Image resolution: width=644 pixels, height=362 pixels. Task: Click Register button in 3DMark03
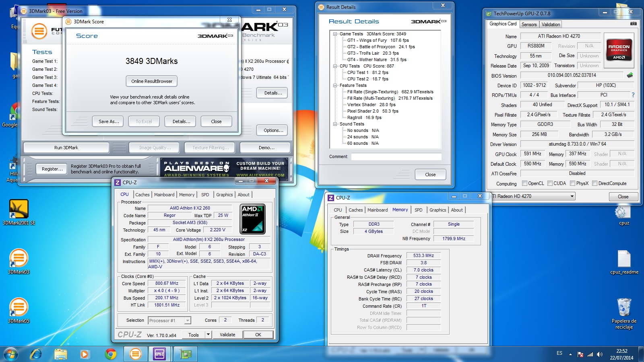tap(52, 169)
